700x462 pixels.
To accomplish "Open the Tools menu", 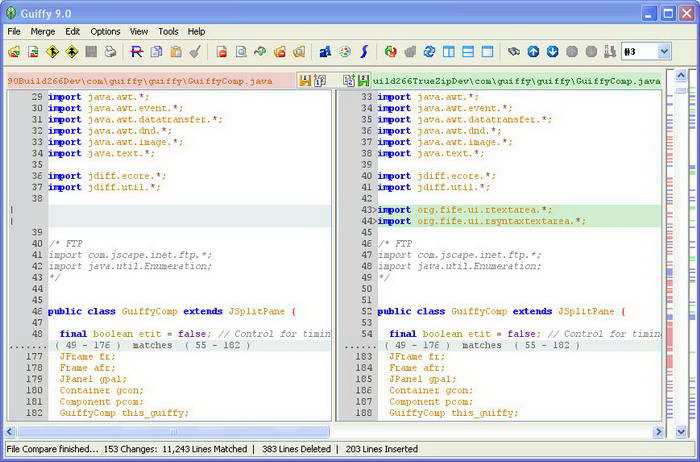I will [168, 31].
